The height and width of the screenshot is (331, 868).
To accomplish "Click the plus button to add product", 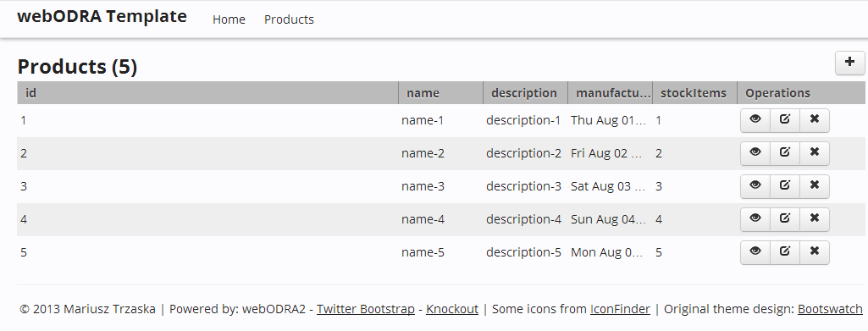I will click(x=849, y=63).
